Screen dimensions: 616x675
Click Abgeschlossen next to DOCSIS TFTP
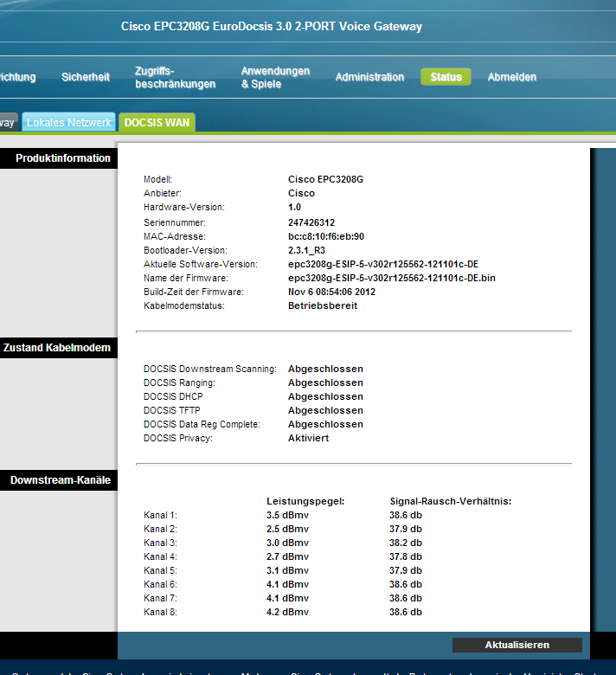[x=325, y=410]
